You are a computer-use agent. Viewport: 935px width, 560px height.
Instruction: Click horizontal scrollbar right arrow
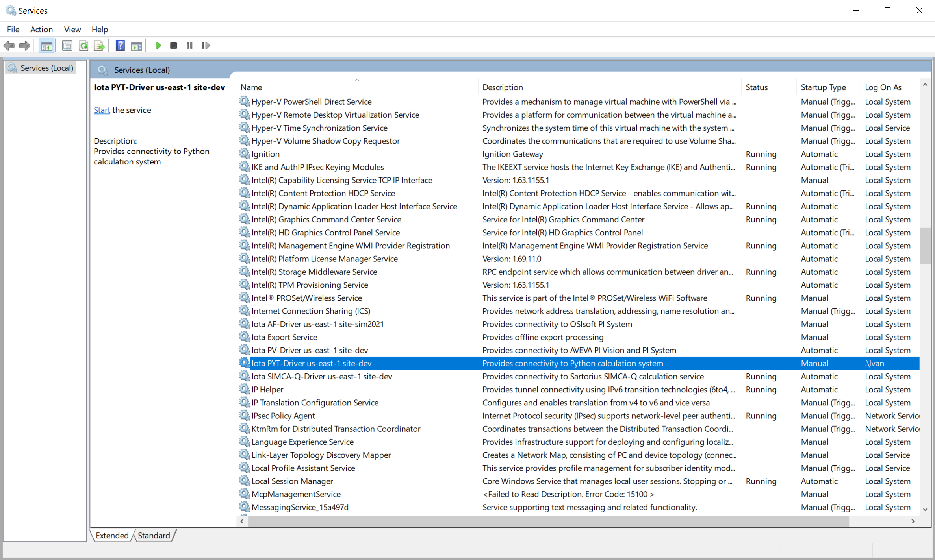coord(913,521)
